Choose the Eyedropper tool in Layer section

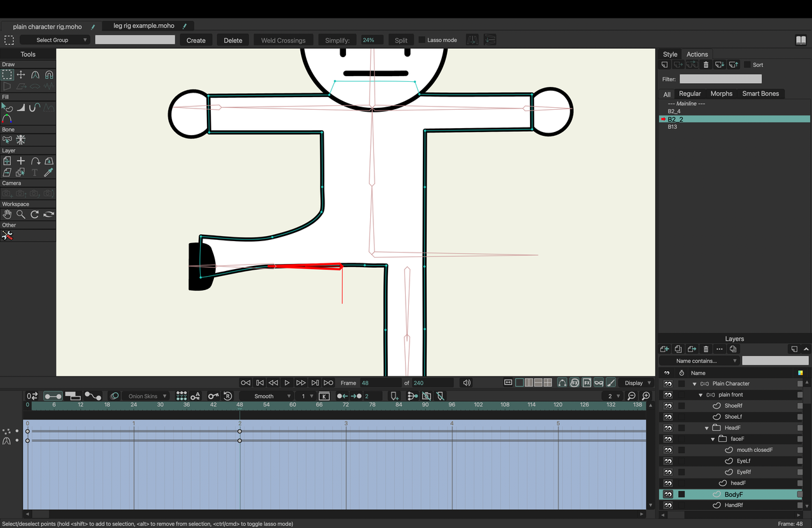[49, 172]
